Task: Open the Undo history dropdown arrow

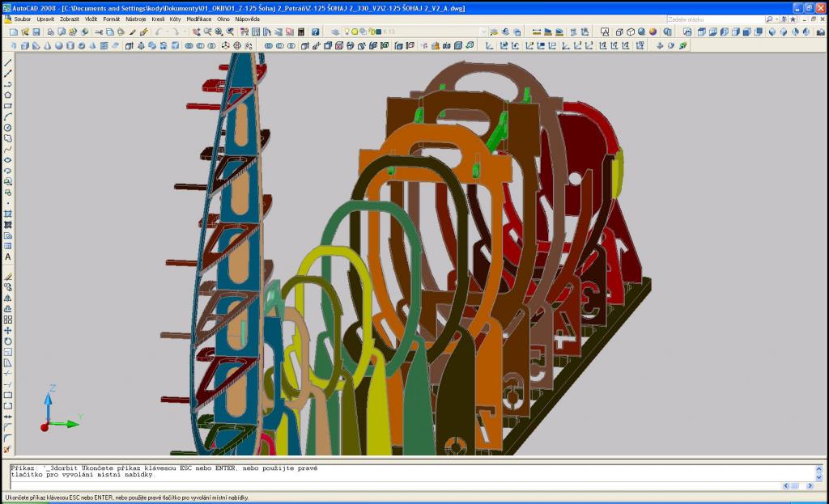Action: point(169,32)
